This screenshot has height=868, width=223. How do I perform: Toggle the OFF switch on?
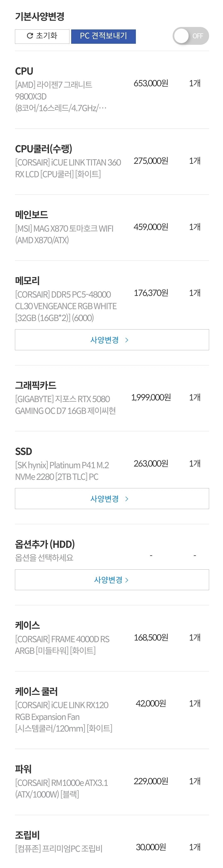pyautogui.click(x=190, y=36)
